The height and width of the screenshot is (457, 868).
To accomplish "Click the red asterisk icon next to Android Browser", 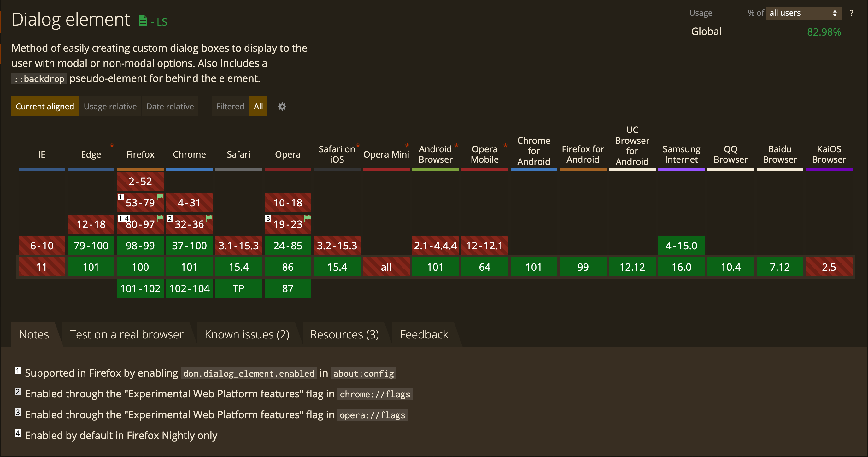I will [x=456, y=145].
